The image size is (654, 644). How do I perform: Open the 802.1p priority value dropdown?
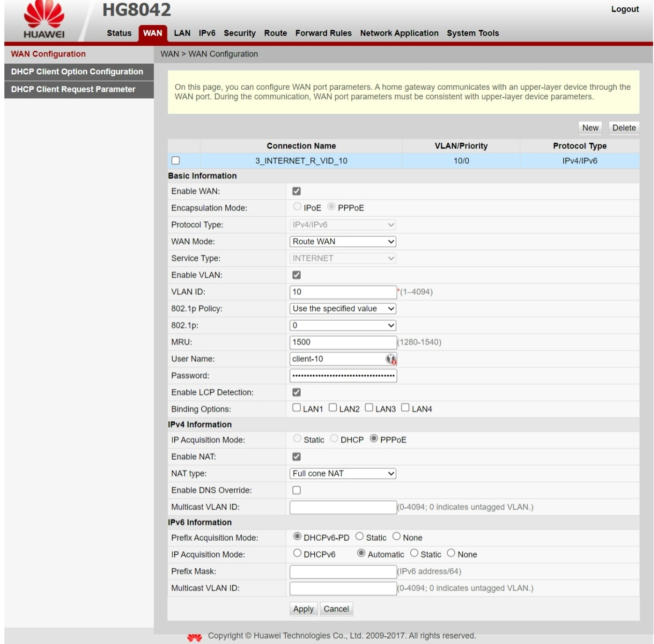(x=343, y=326)
